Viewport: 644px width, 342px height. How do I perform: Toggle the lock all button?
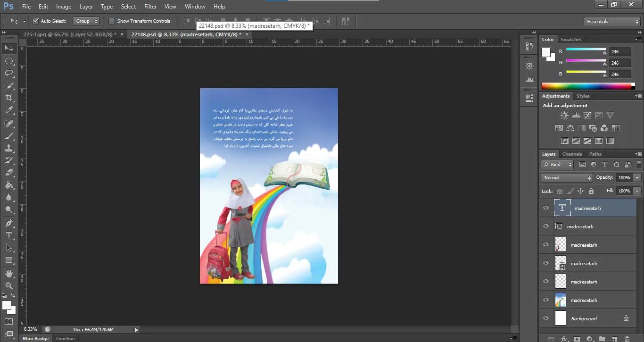click(x=591, y=191)
